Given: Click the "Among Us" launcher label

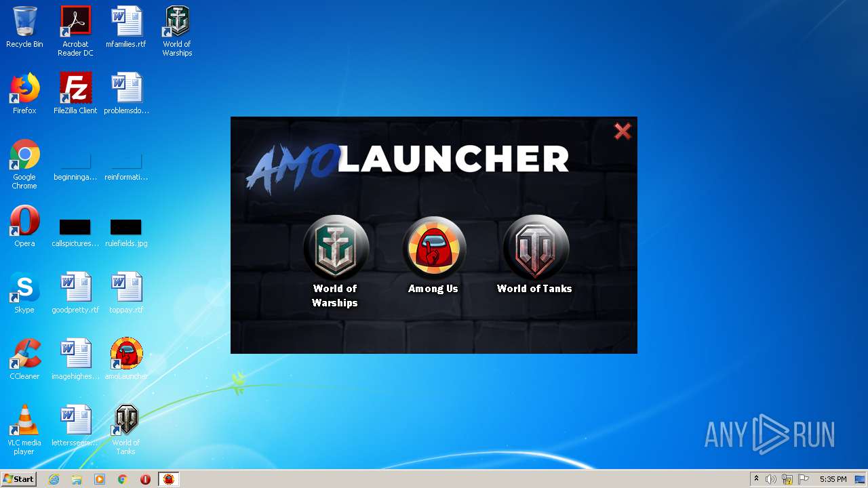Looking at the screenshot, I should pos(433,289).
